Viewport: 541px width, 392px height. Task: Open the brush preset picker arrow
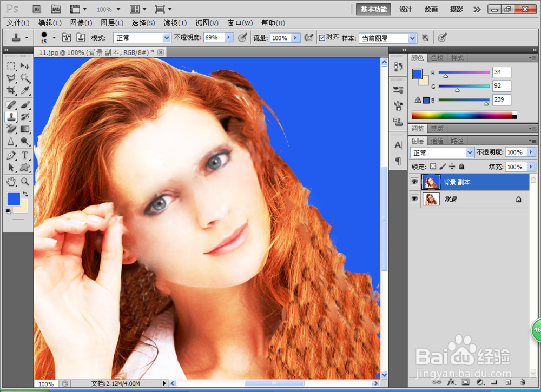pyautogui.click(x=54, y=38)
